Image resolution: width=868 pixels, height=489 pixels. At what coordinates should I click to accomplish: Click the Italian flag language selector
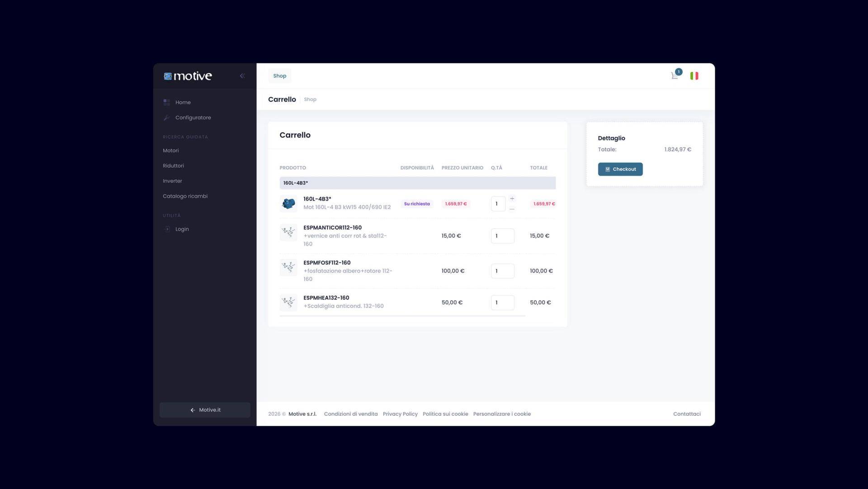coord(694,76)
